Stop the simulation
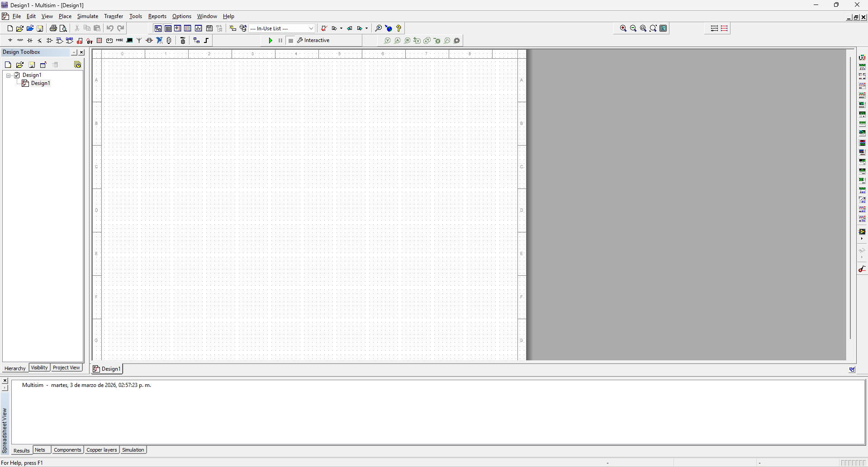This screenshot has width=868, height=467. point(291,40)
